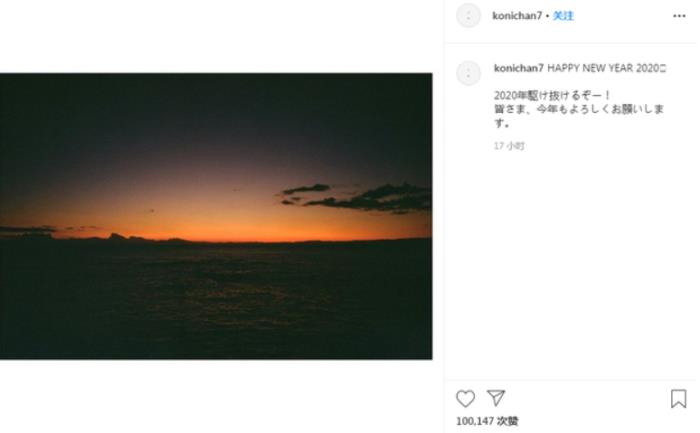Screen dimensions: 700x433
Task: Open konichan7's profile picture in the header
Action: point(468,16)
